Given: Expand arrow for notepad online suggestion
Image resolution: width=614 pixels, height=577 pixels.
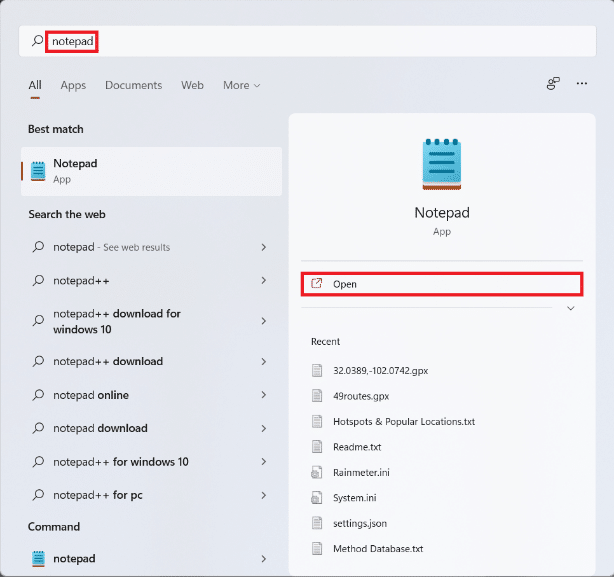Looking at the screenshot, I should pos(263,395).
